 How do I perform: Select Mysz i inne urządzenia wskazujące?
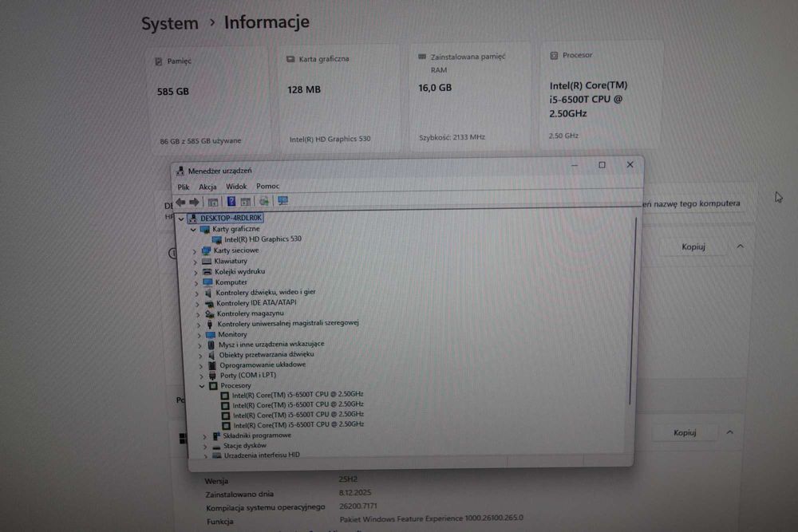coord(271,345)
